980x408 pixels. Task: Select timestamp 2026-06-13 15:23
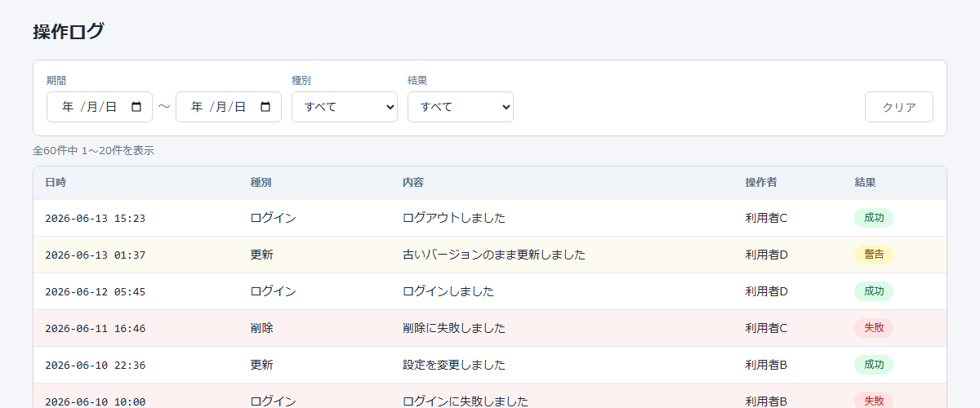coord(96,218)
